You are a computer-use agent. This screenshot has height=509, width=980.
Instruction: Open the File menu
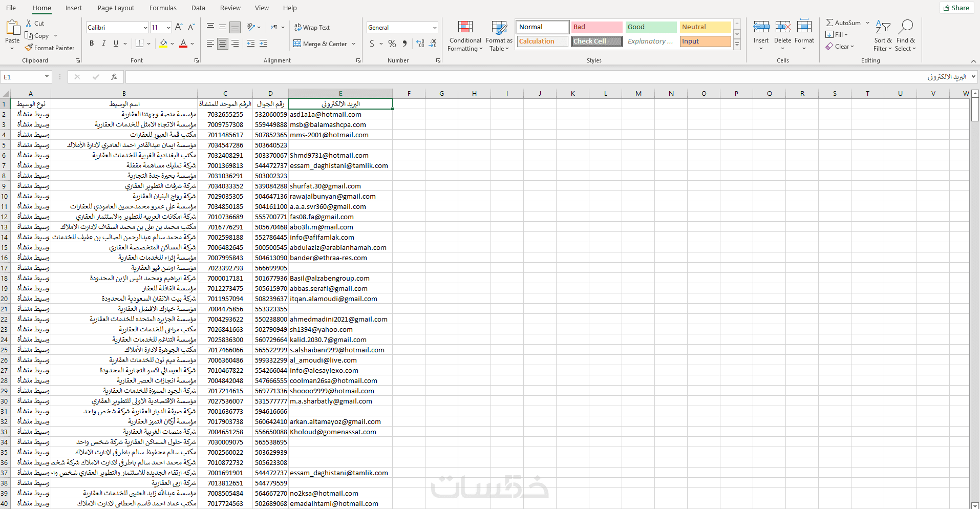click(11, 8)
